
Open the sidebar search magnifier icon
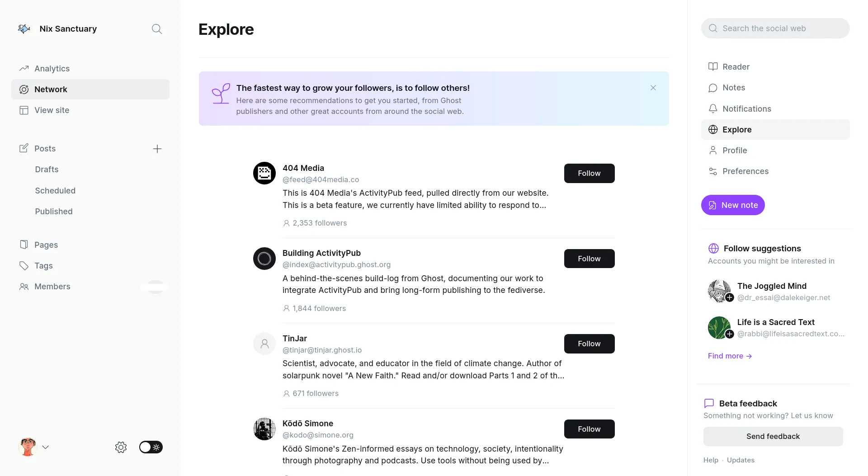pos(157,29)
